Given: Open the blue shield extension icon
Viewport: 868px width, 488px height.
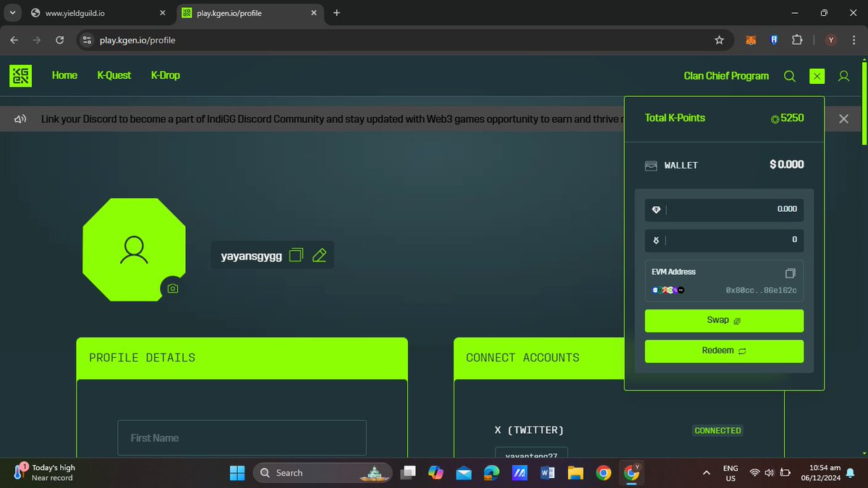Looking at the screenshot, I should point(773,40).
